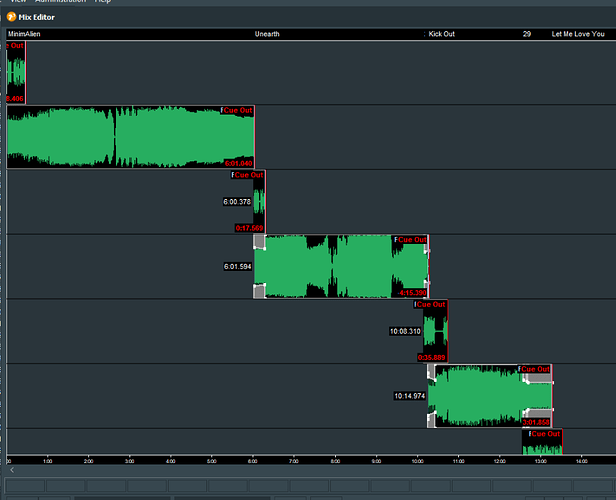Click the Cue Out marker above -4:15.390

[x=412, y=240]
